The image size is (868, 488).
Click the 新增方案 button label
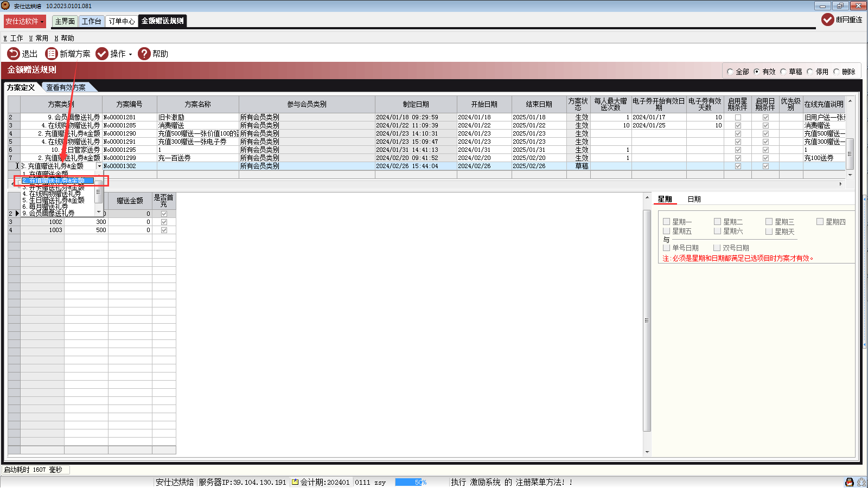pos(75,54)
